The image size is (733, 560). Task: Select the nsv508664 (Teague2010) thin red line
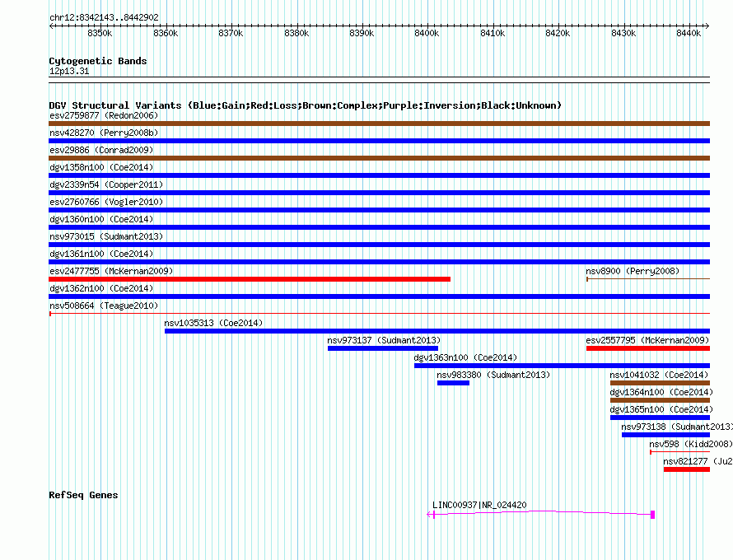(x=379, y=313)
